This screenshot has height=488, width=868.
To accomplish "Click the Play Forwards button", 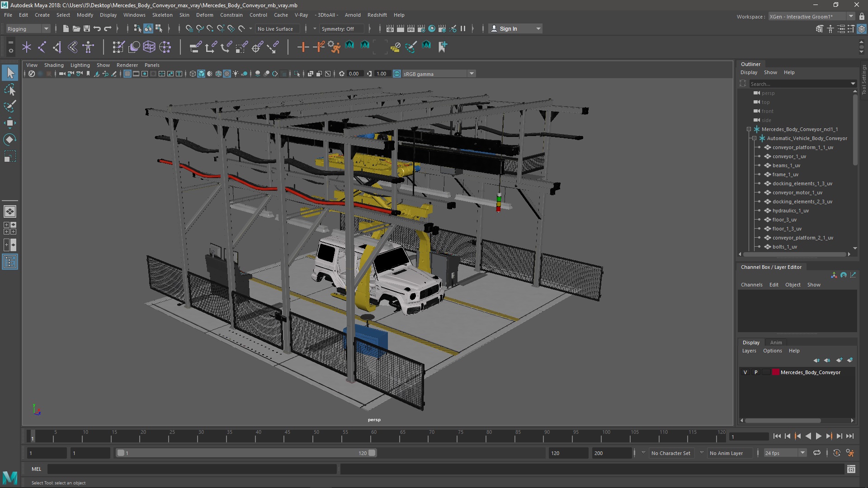I will click(x=818, y=436).
